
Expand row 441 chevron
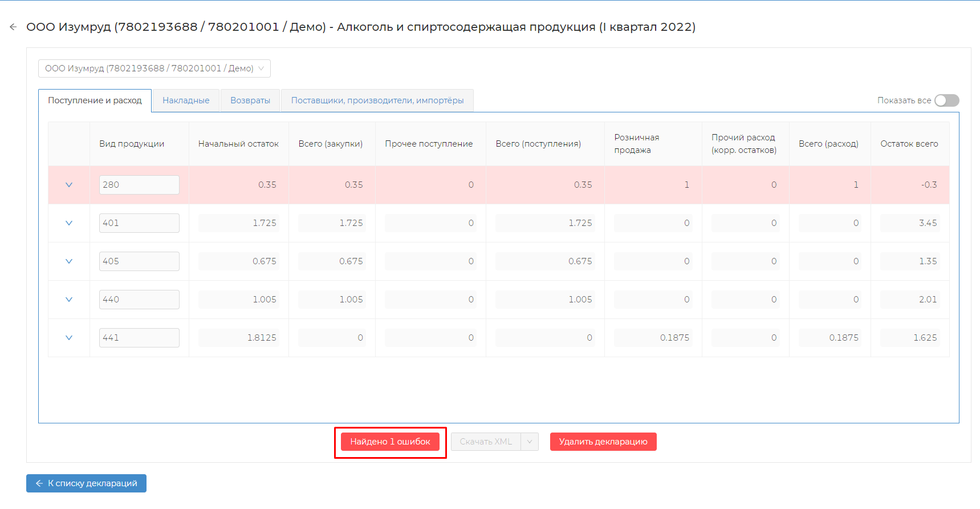[x=69, y=338]
